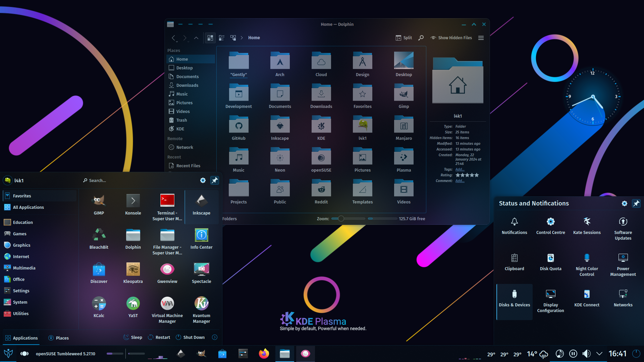Go up one folder level in Dolphin
The image size is (644, 362).
pos(196,38)
